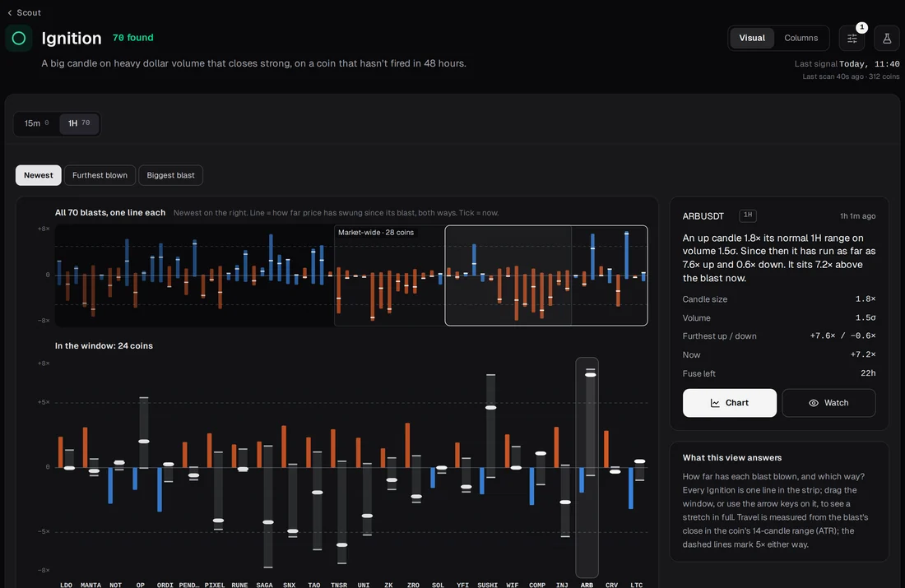Sort blasts by Furthest blown
905x588 pixels.
(100, 175)
